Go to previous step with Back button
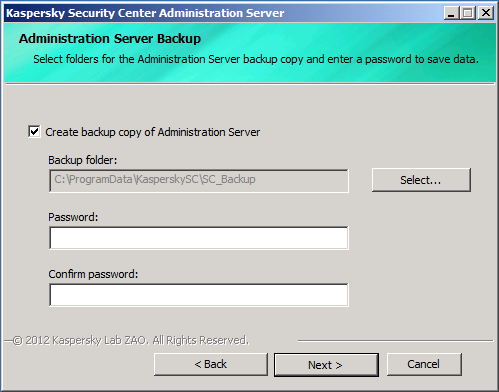 tap(211, 364)
